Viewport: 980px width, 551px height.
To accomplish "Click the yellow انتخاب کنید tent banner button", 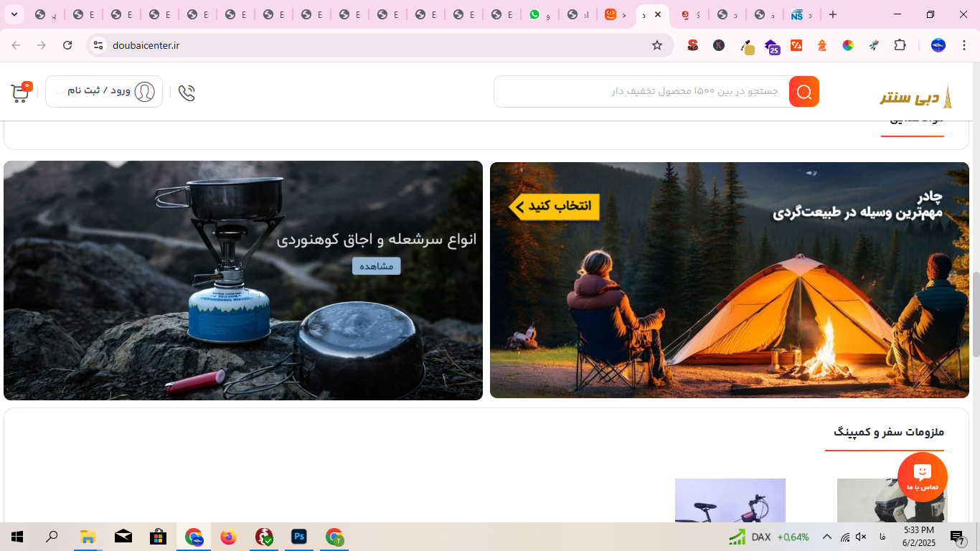I will (x=554, y=207).
